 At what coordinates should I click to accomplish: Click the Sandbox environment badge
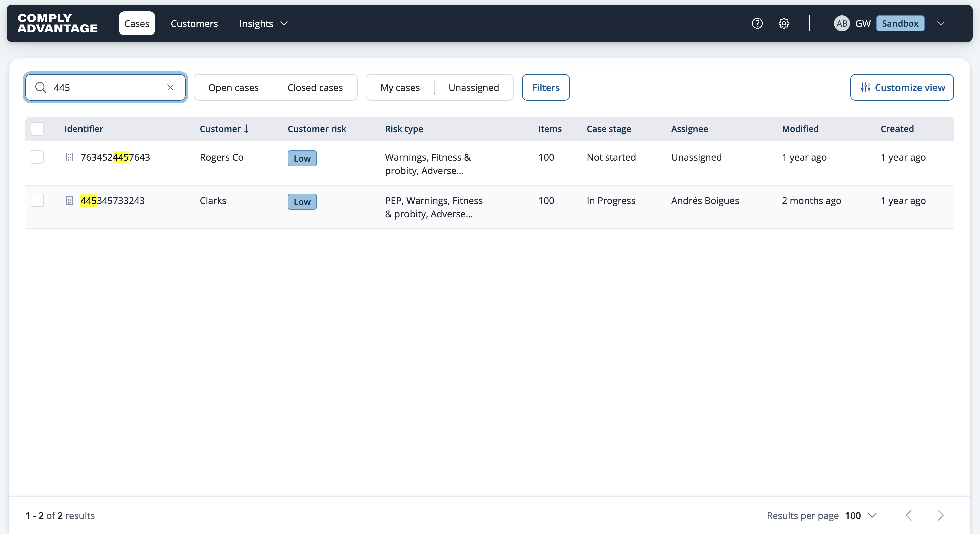(900, 24)
